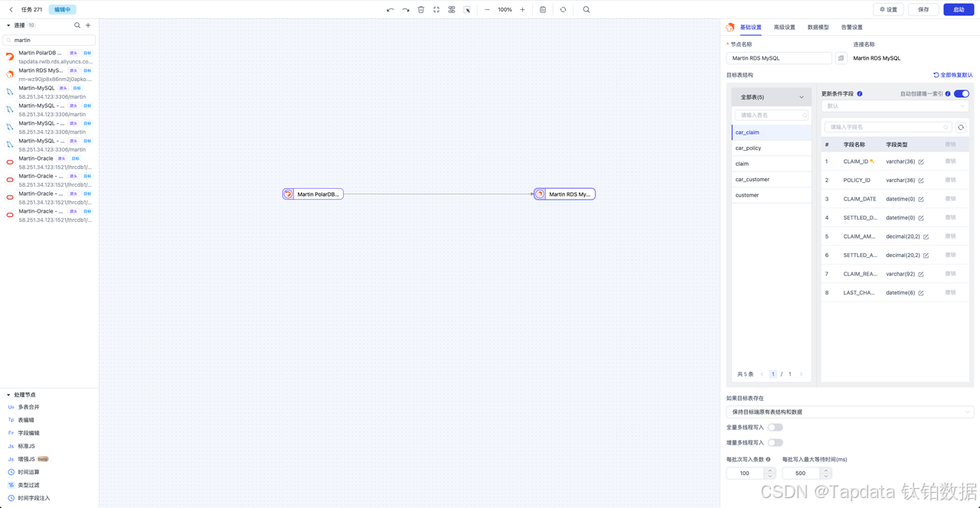Click the search icon in the 连接 header

pyautogui.click(x=77, y=25)
